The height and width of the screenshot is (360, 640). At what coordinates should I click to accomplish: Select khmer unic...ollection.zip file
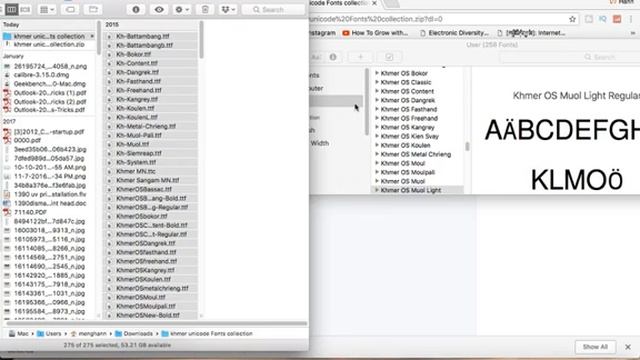click(x=49, y=44)
